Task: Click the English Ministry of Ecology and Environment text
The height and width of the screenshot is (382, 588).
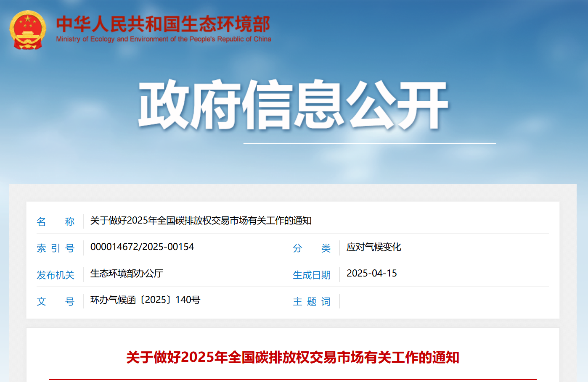Action: pyautogui.click(x=163, y=39)
